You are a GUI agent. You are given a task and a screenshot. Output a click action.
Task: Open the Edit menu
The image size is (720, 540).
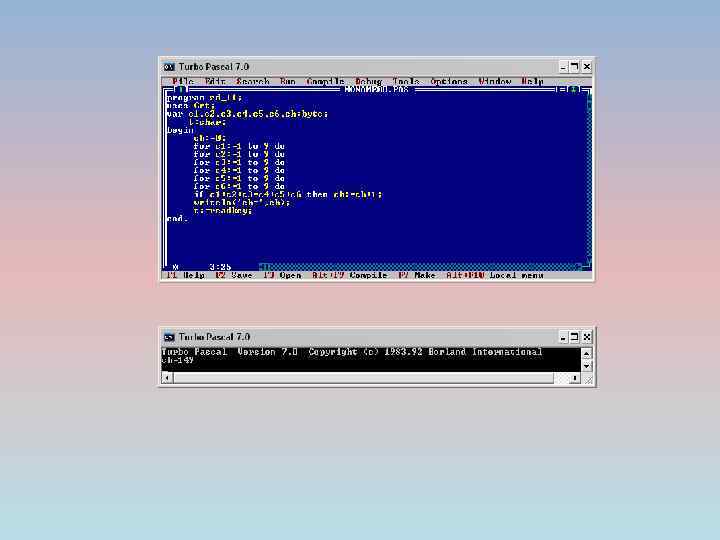tap(215, 81)
